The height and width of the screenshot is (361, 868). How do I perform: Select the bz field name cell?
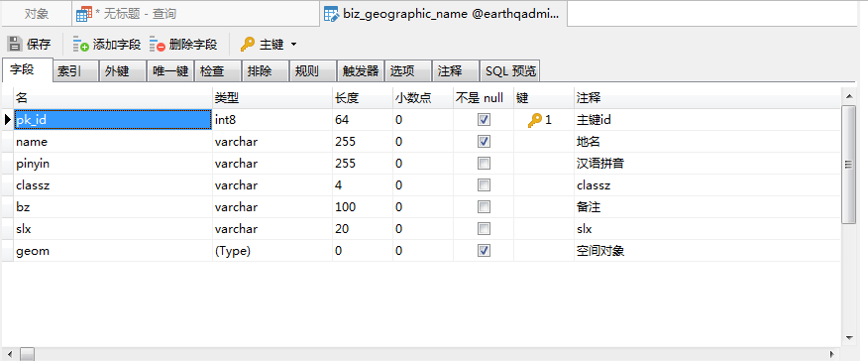pos(113,207)
